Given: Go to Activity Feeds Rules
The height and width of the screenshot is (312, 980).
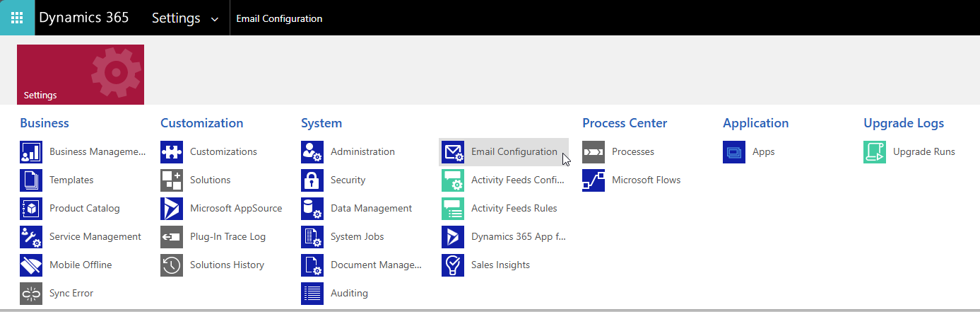Looking at the screenshot, I should coord(514,208).
